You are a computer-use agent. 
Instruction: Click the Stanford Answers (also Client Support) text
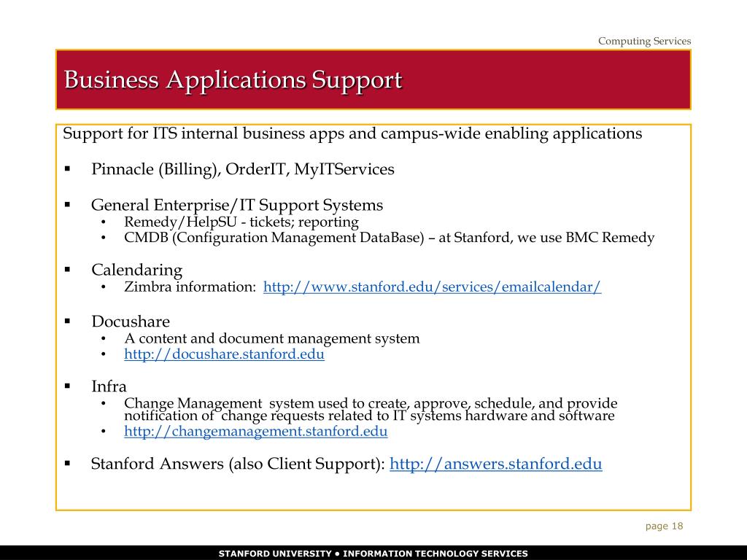[238, 463]
